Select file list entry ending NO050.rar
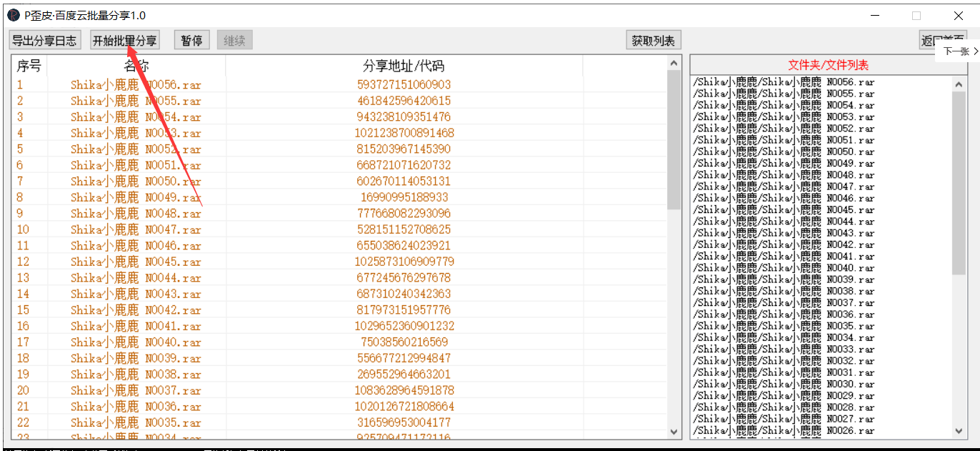This screenshot has height=451, width=980. click(784, 152)
